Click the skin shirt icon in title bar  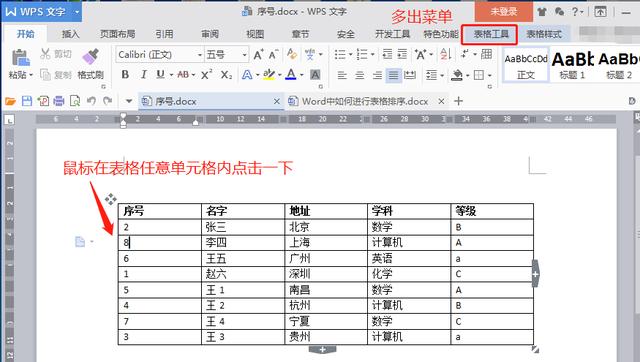pos(542,12)
